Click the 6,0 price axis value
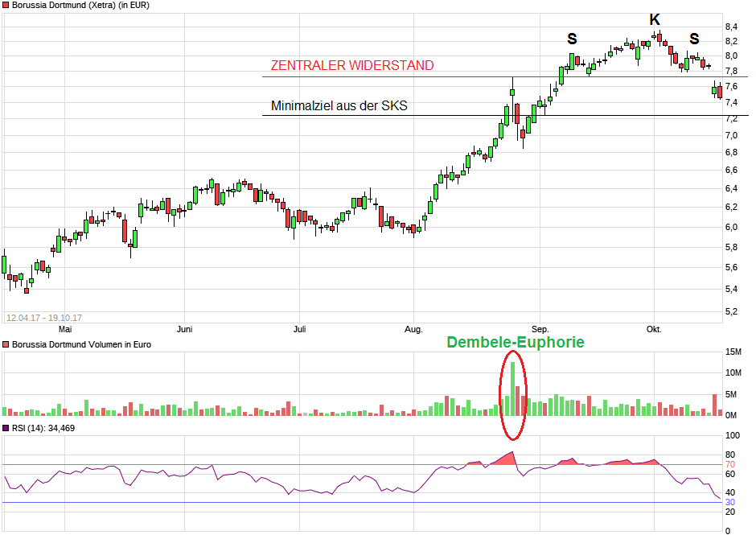The image size is (756, 539). pos(731,227)
